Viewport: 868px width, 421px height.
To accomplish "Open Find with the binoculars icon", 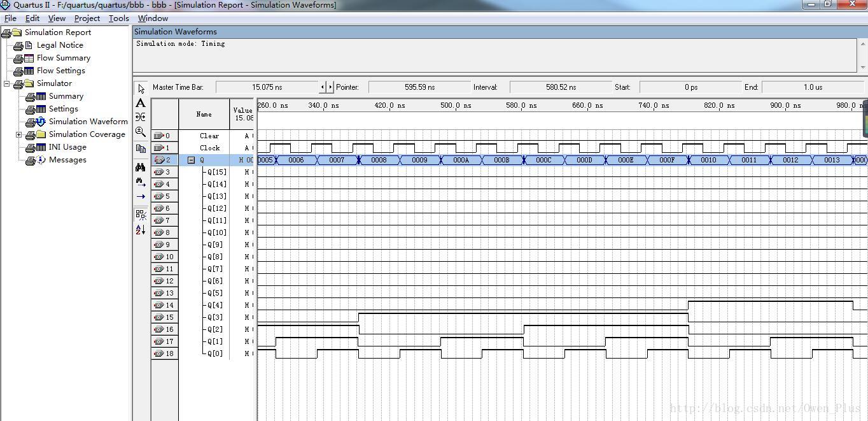I will coord(141,167).
